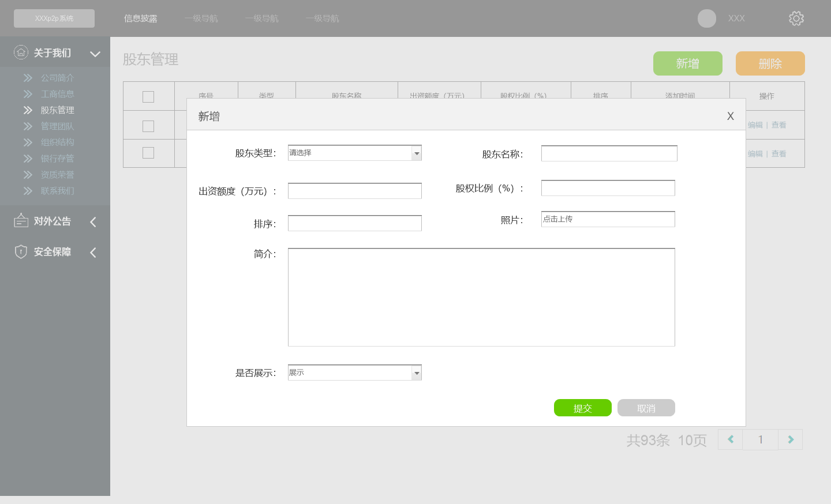Close the 新增 dialog with X
This screenshot has width=831, height=504.
pos(731,116)
